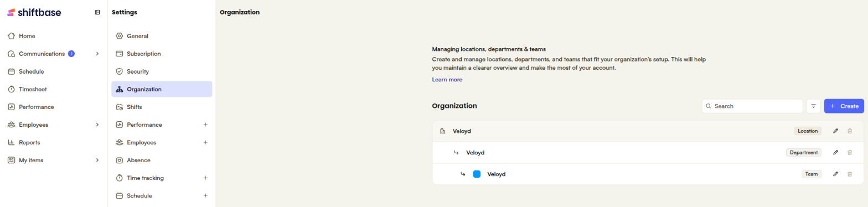868x207 pixels.
Task: Delete the Veloyd Team with trash icon
Action: [850, 174]
